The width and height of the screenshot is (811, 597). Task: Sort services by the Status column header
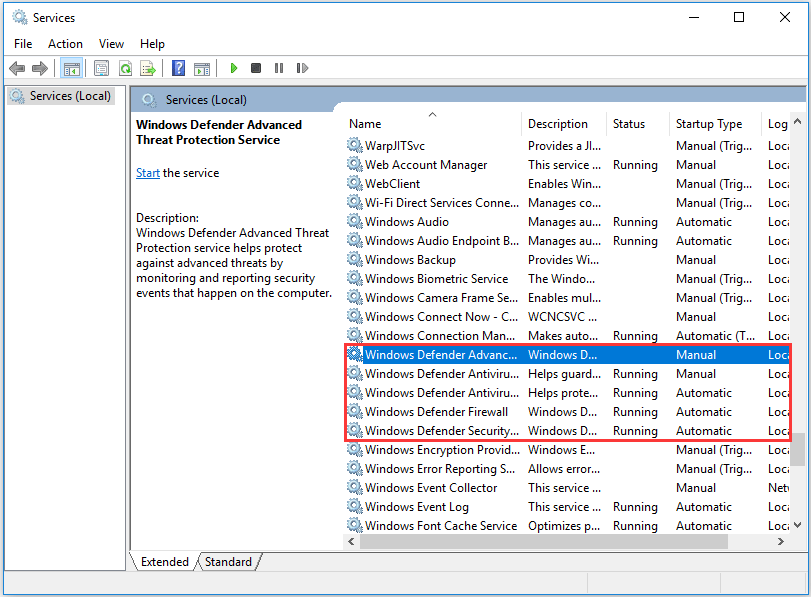[629, 124]
